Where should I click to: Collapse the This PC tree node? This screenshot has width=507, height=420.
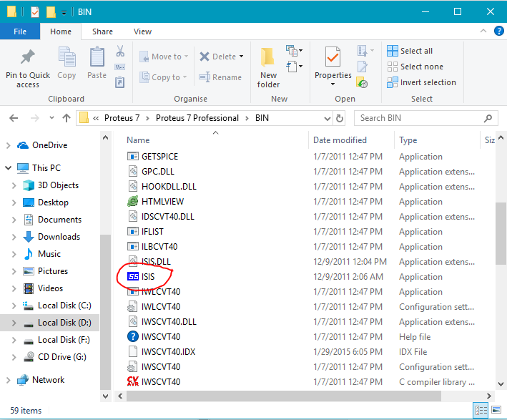click(x=9, y=168)
